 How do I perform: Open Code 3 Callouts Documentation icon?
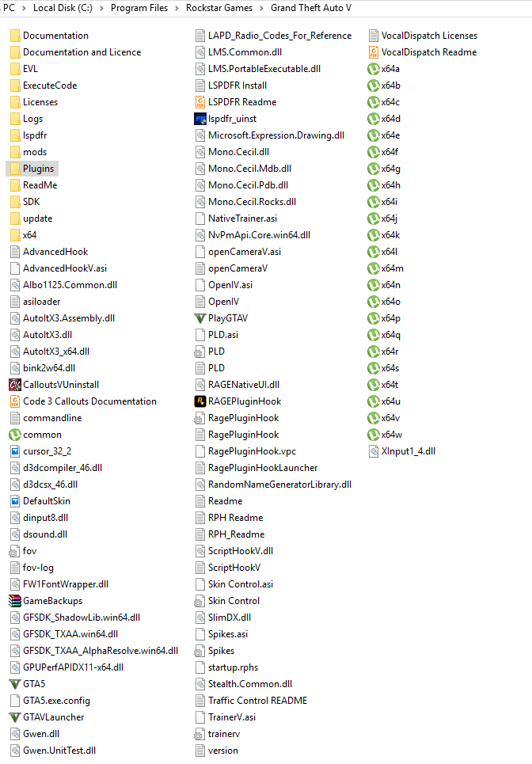pos(15,401)
